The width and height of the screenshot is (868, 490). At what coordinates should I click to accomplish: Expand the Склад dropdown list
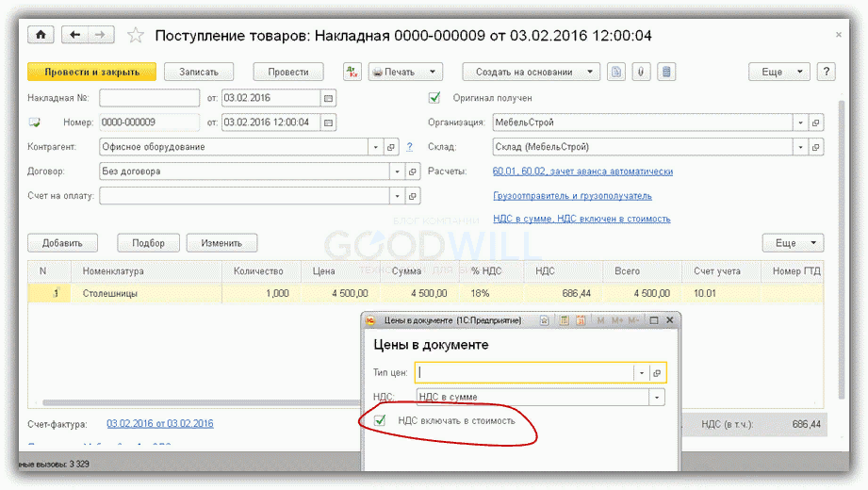(800, 147)
